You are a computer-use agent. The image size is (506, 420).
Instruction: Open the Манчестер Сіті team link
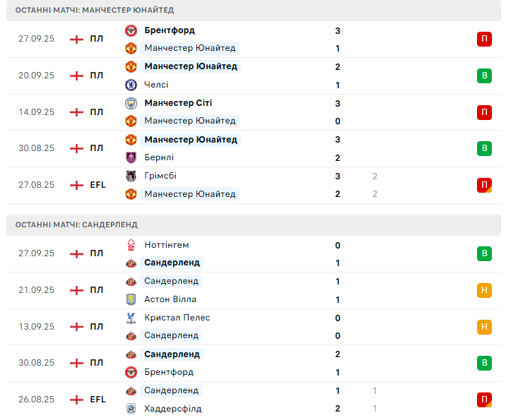coord(178,103)
